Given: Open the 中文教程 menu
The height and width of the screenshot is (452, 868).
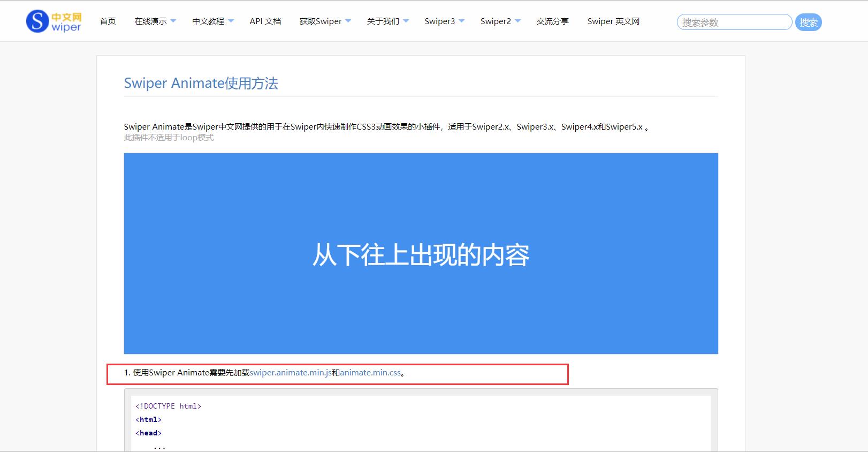Looking at the screenshot, I should point(208,21).
